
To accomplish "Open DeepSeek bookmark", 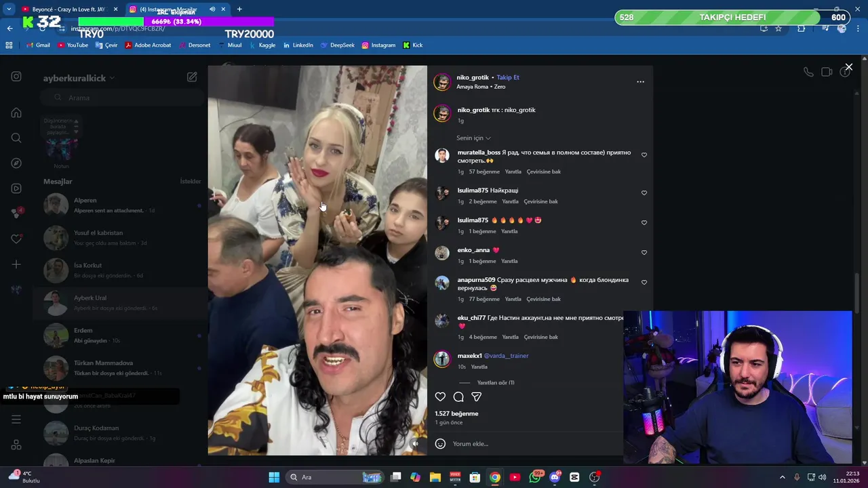I will (x=337, y=45).
